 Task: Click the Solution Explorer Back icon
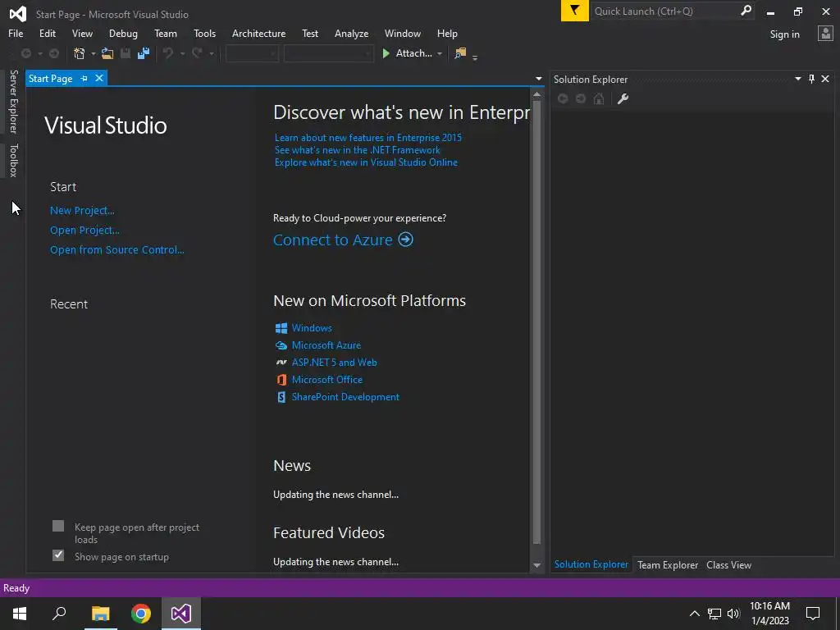(563, 98)
